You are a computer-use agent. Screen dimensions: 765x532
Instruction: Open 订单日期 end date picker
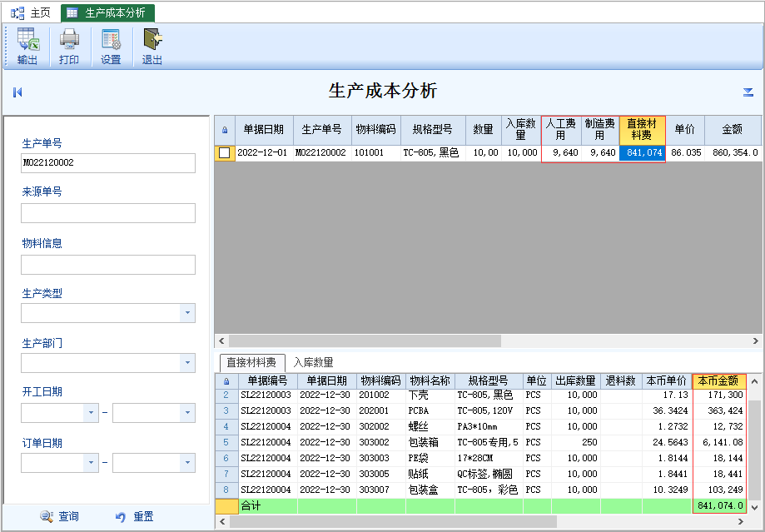[187, 463]
